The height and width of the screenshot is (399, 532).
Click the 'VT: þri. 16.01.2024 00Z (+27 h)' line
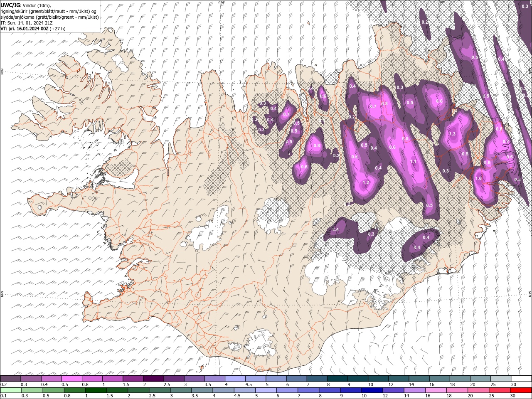(33, 29)
